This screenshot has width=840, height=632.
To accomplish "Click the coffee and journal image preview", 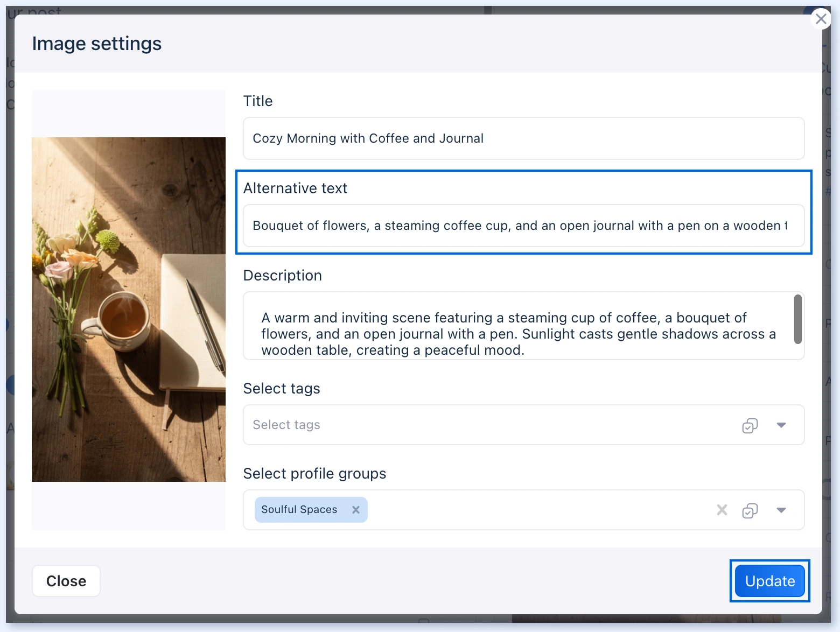I will pyautogui.click(x=129, y=310).
